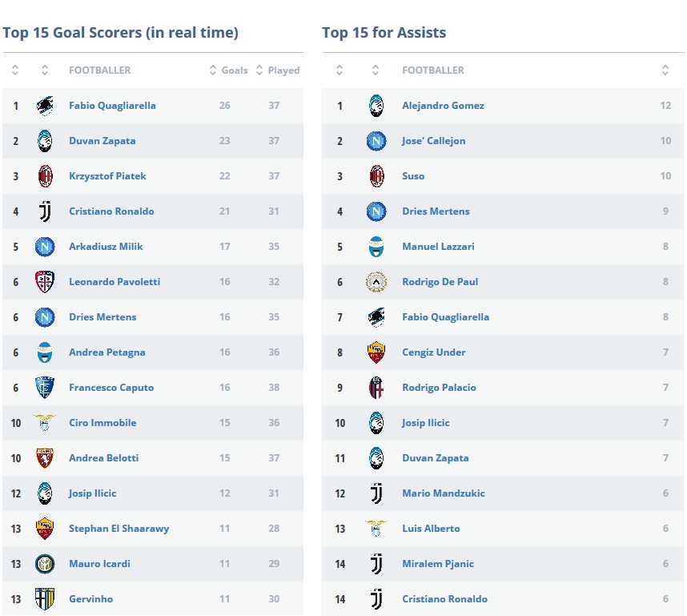Open Alejandro Gomez player link
This screenshot has height=616, width=687.
pyautogui.click(x=443, y=106)
